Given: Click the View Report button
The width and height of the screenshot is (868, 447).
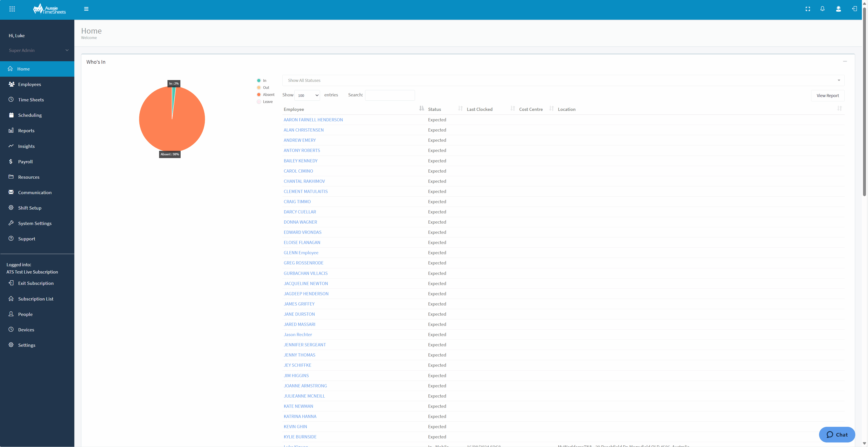Looking at the screenshot, I should (x=827, y=95).
